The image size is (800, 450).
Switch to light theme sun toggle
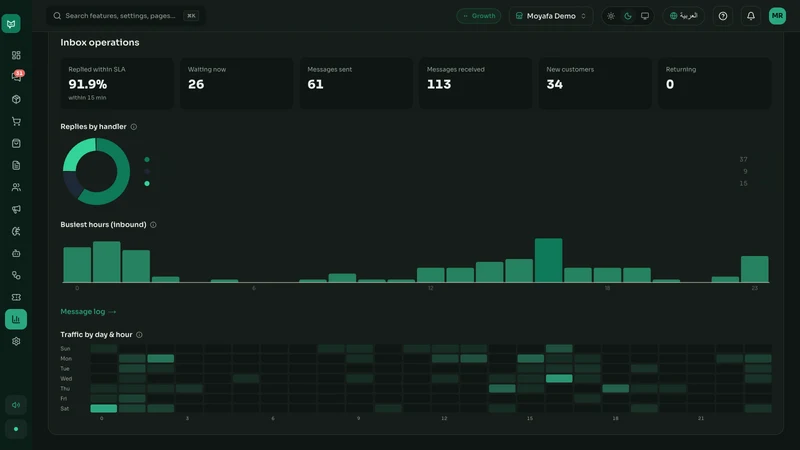point(611,16)
